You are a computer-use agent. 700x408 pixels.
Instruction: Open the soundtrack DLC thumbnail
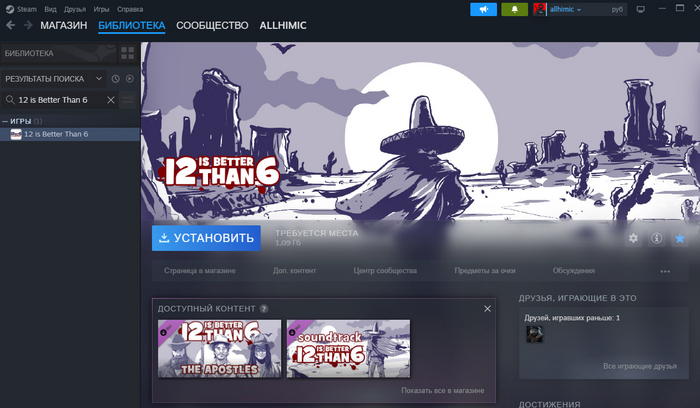pyautogui.click(x=348, y=349)
